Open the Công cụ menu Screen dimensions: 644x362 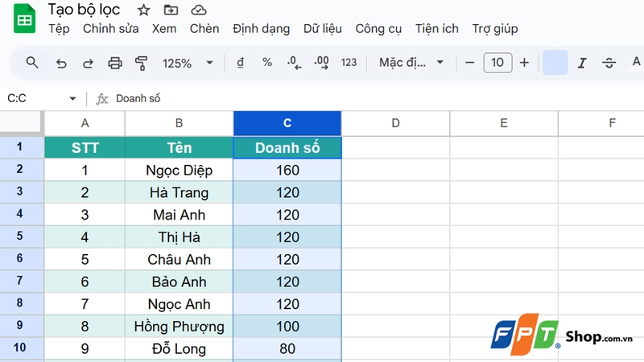point(378,29)
